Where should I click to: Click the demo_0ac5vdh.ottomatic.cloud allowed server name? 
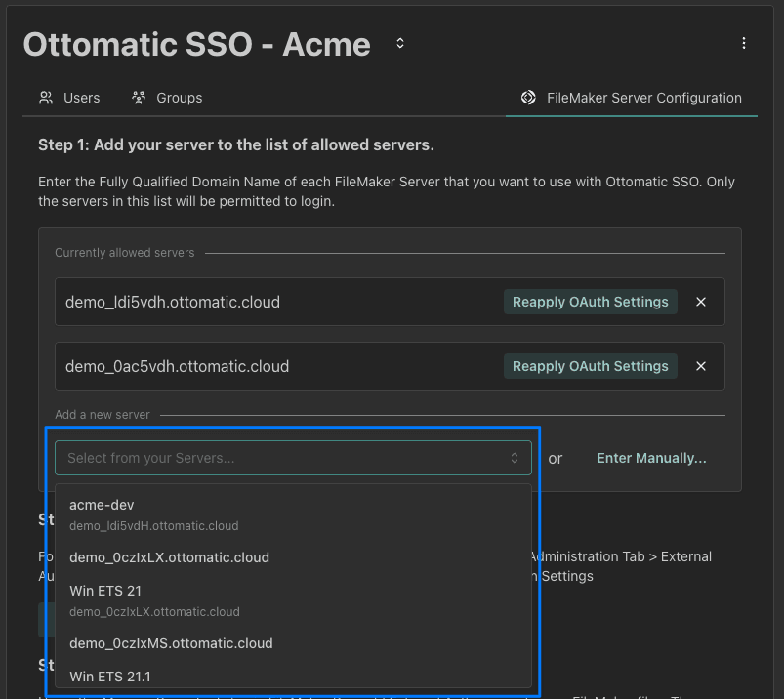pyautogui.click(x=177, y=366)
